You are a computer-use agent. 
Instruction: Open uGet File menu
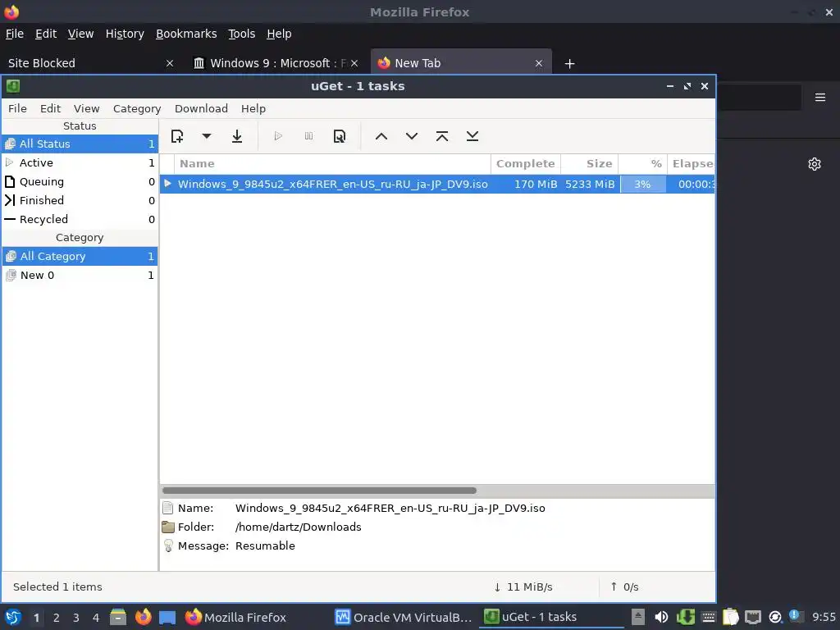[x=17, y=109]
